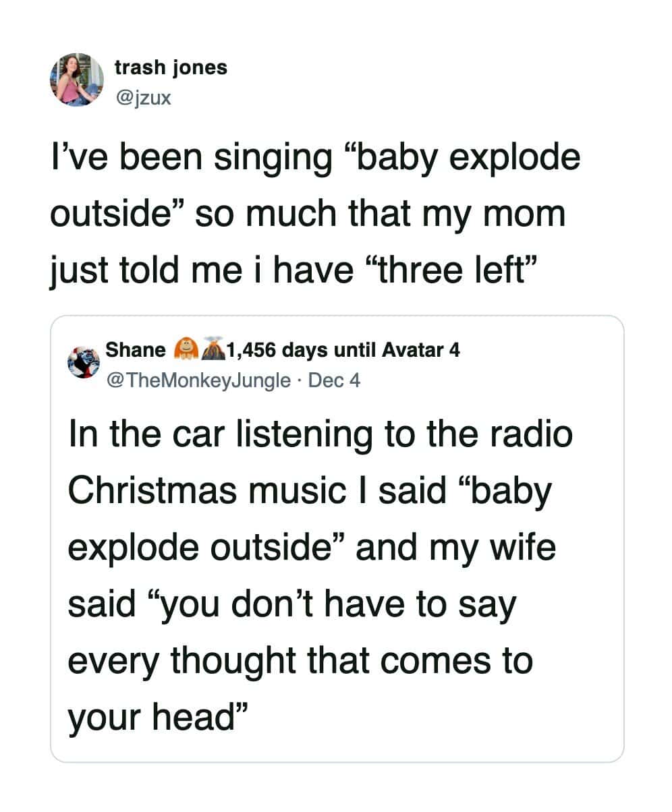Viewport: 672px width, 812px height.
Task: Open the trash jones display name
Action: pos(171,68)
